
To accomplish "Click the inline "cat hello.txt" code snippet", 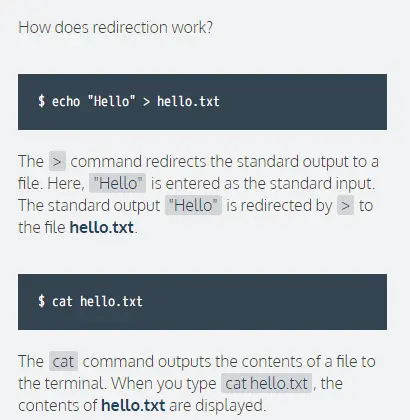I will (266, 383).
